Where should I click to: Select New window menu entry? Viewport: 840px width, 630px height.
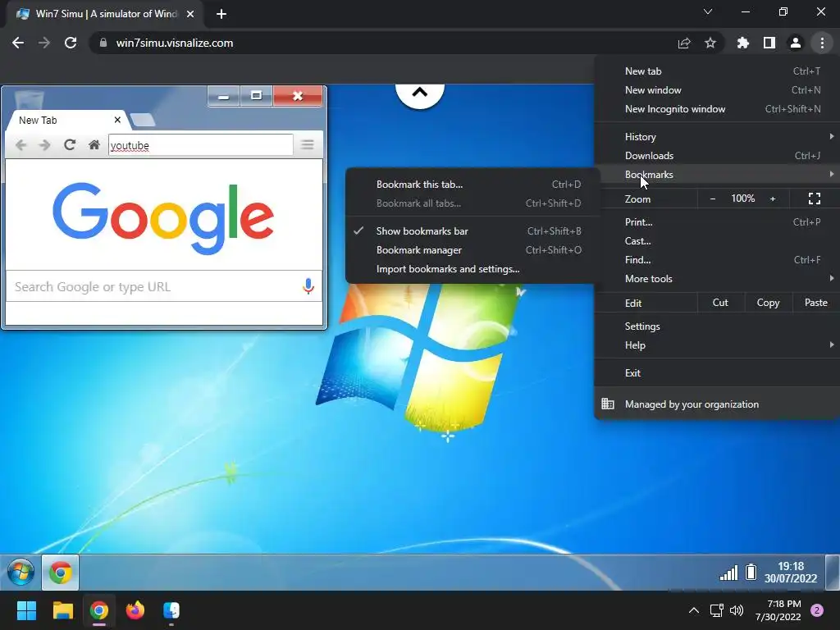click(x=717, y=90)
